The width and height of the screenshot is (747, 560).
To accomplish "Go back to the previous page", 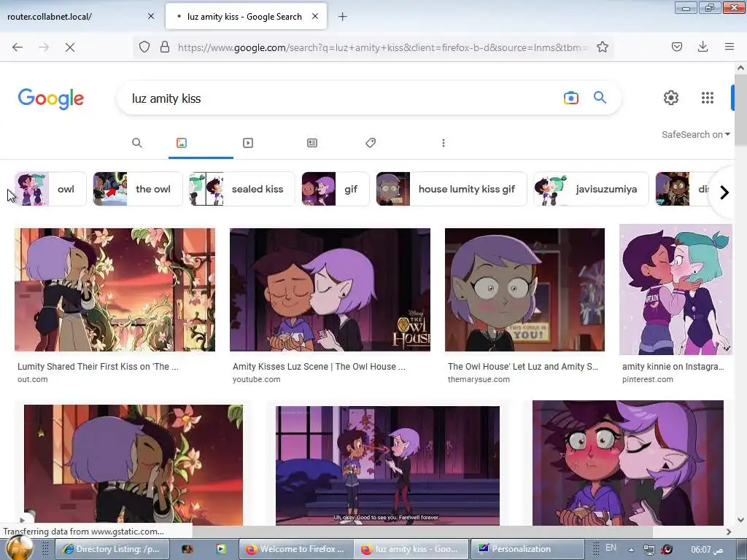I will [18, 47].
